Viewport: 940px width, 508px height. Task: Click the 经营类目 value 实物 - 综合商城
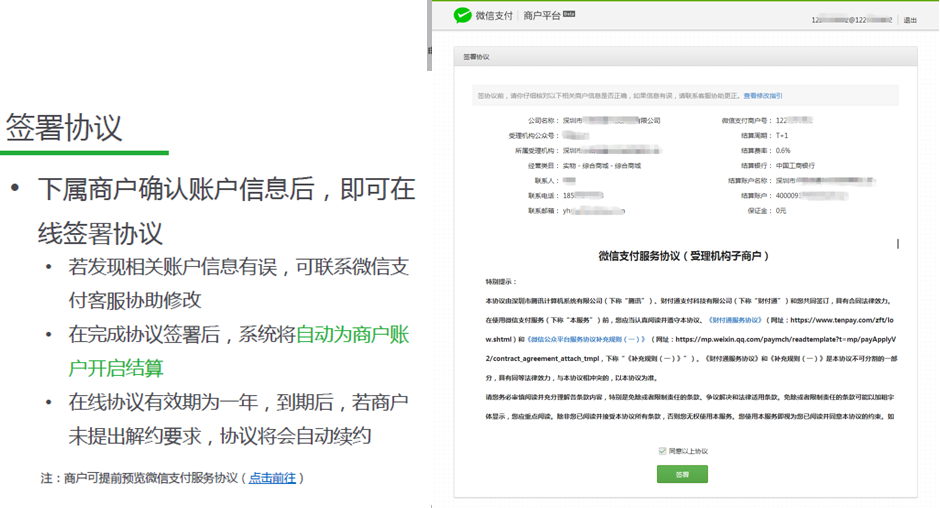pos(602,166)
